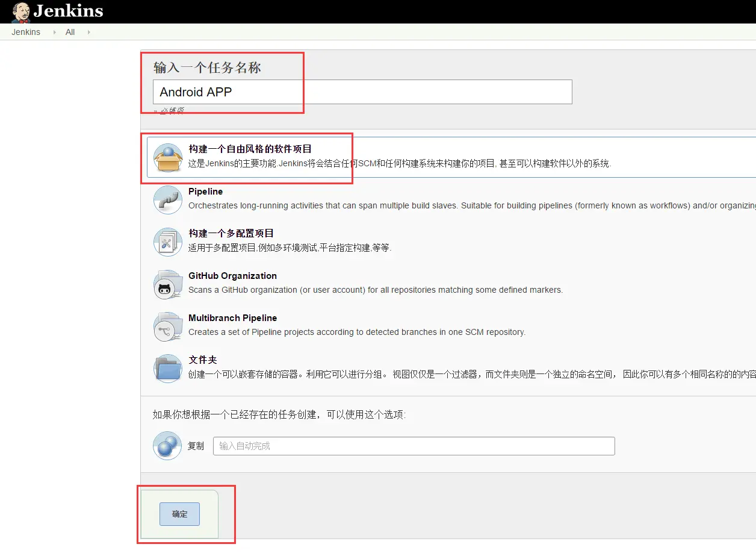756x556 pixels.
Task: Choose 构建一个多配置项目 option title
Action: tap(231, 233)
